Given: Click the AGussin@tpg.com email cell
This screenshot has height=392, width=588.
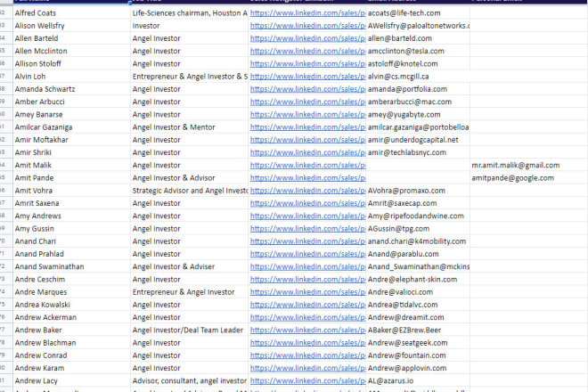Looking at the screenshot, I should (x=418, y=229).
